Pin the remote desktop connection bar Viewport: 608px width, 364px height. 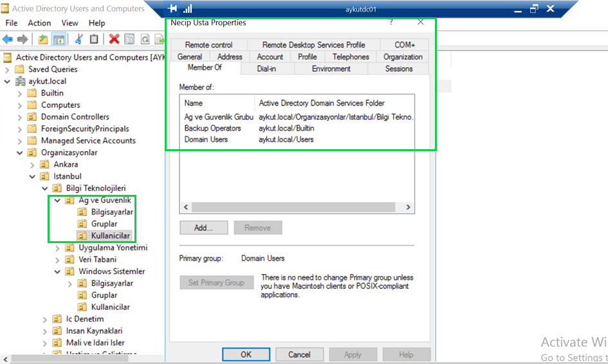pos(172,9)
